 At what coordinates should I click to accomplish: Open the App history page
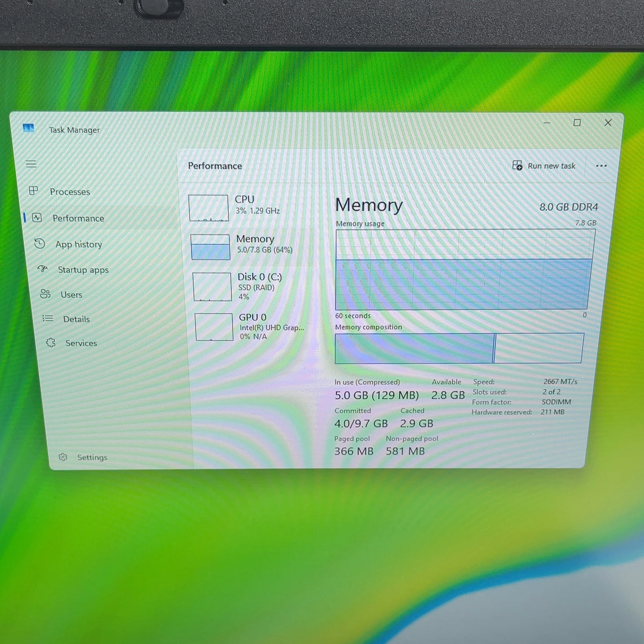coord(79,244)
